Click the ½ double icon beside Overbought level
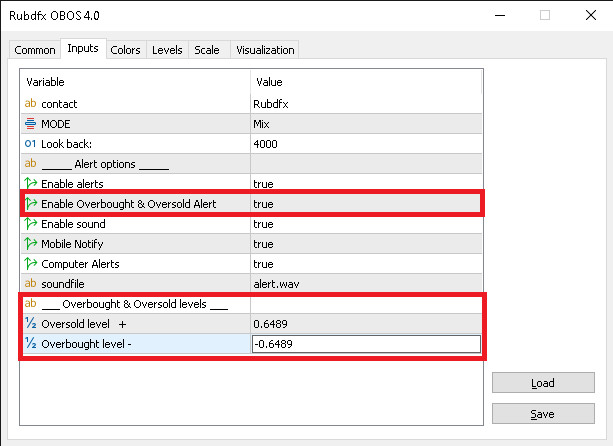 (30, 343)
